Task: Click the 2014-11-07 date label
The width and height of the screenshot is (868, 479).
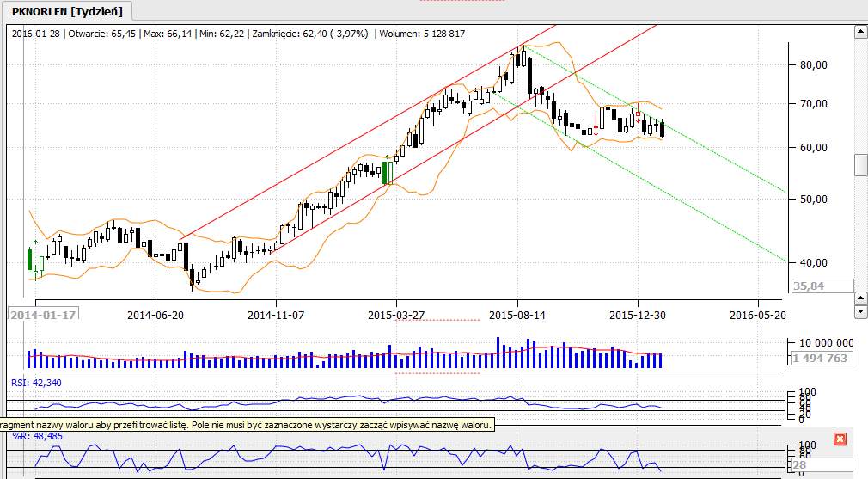Action: point(276,315)
